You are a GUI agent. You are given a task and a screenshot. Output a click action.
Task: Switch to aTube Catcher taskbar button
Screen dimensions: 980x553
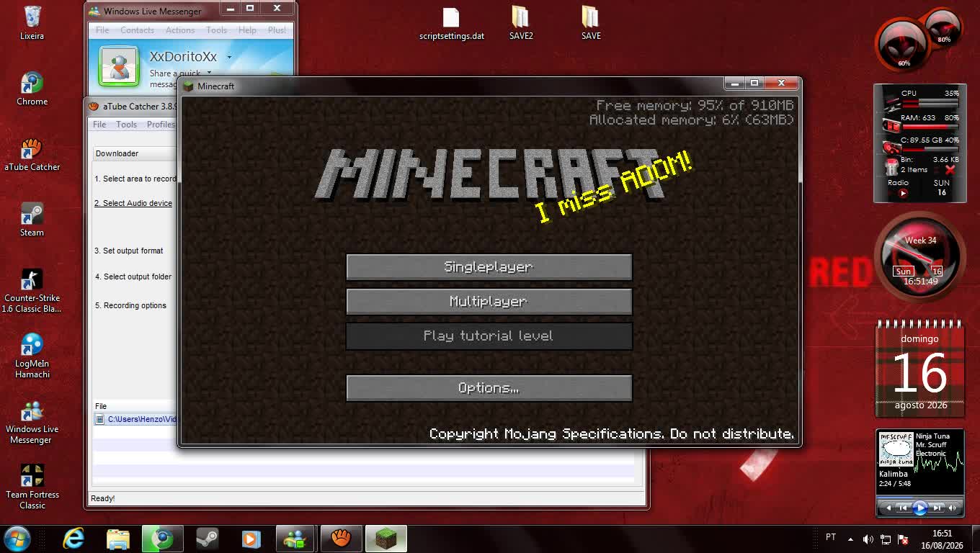click(x=341, y=539)
